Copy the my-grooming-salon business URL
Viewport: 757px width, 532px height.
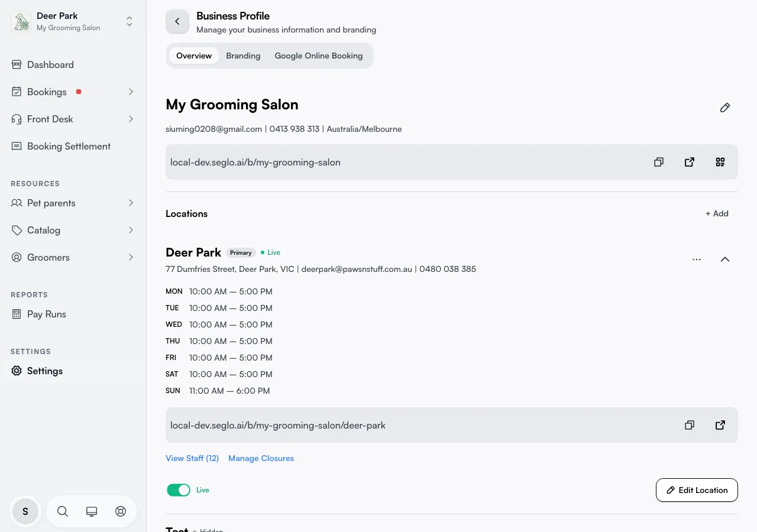click(659, 162)
